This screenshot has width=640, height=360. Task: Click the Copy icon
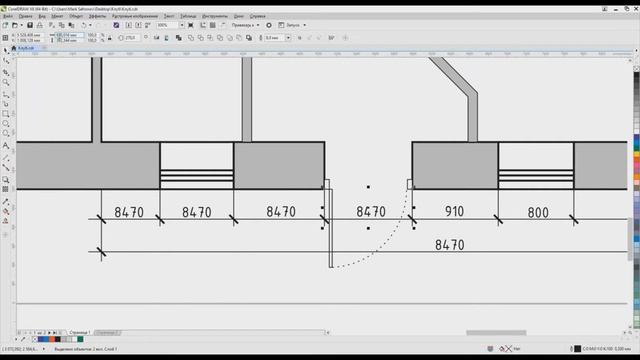click(x=62, y=25)
